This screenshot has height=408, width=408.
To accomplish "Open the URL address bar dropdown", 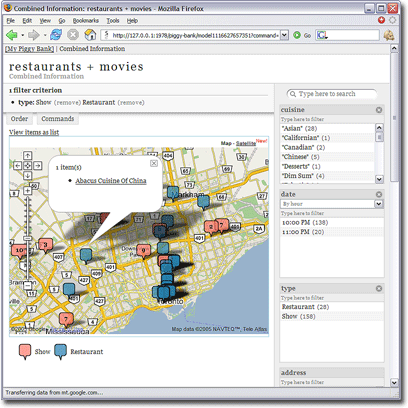I will coord(284,35).
